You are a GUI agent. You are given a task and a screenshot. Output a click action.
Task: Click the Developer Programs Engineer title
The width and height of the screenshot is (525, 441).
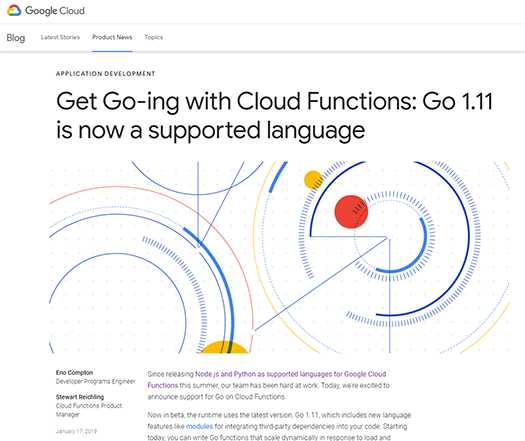[95, 381]
